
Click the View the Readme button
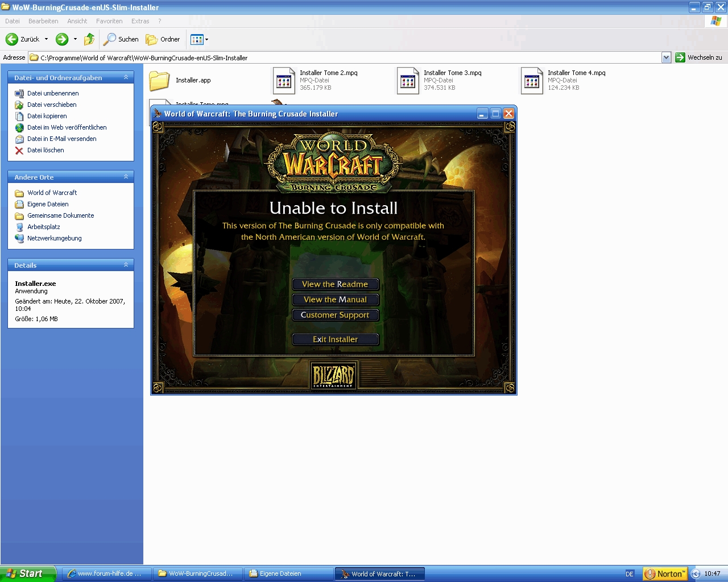[x=335, y=284]
